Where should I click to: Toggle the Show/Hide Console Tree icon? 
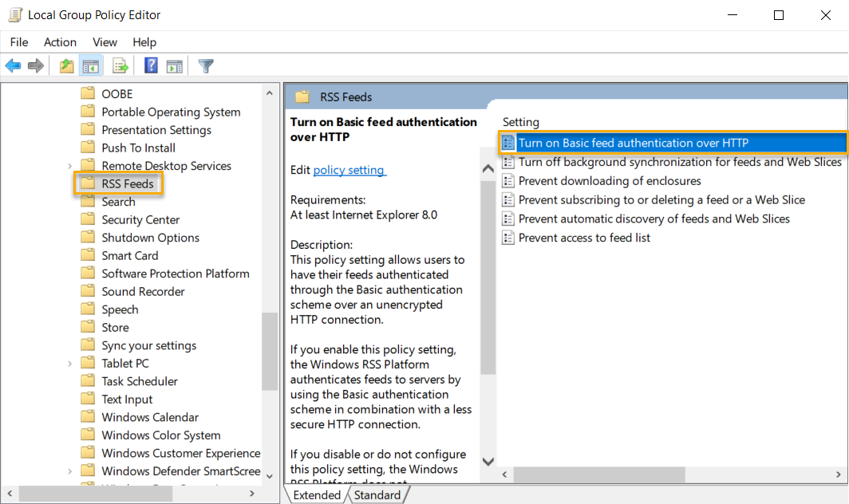click(91, 65)
